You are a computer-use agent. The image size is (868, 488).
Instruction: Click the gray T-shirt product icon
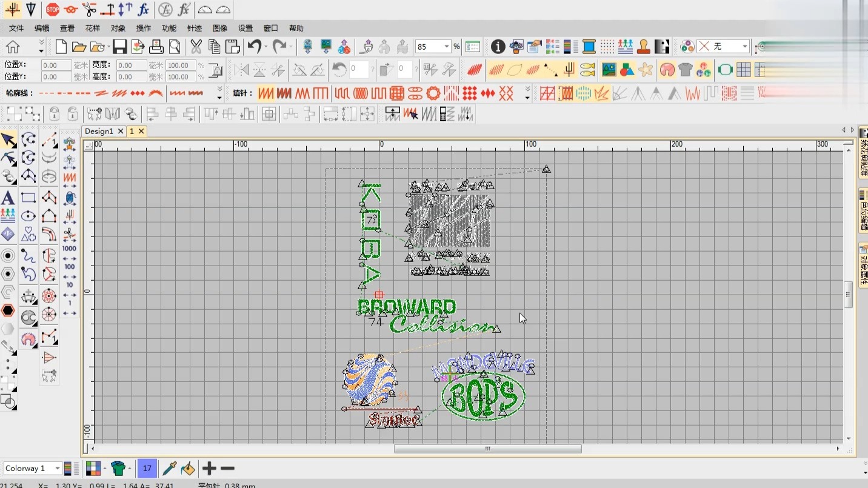tap(686, 70)
